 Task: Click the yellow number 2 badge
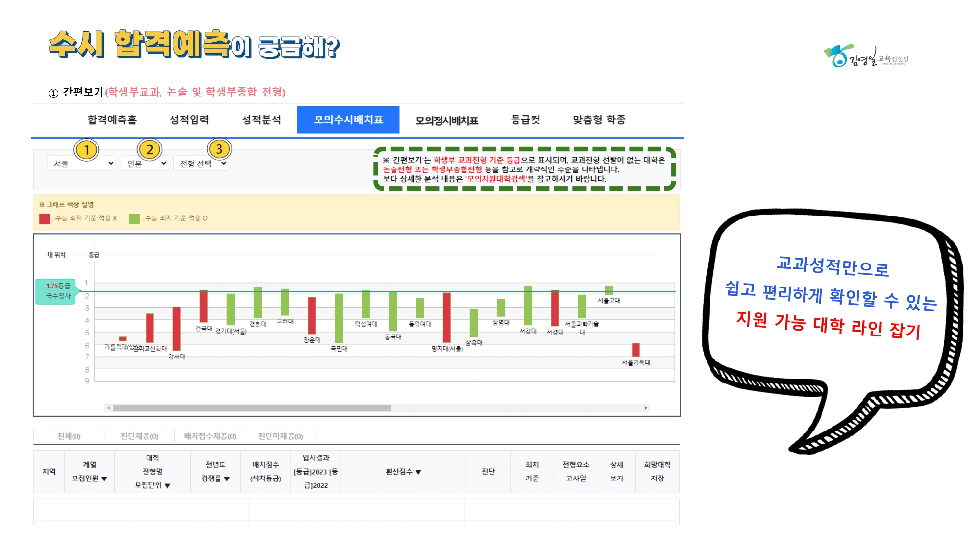pos(149,150)
